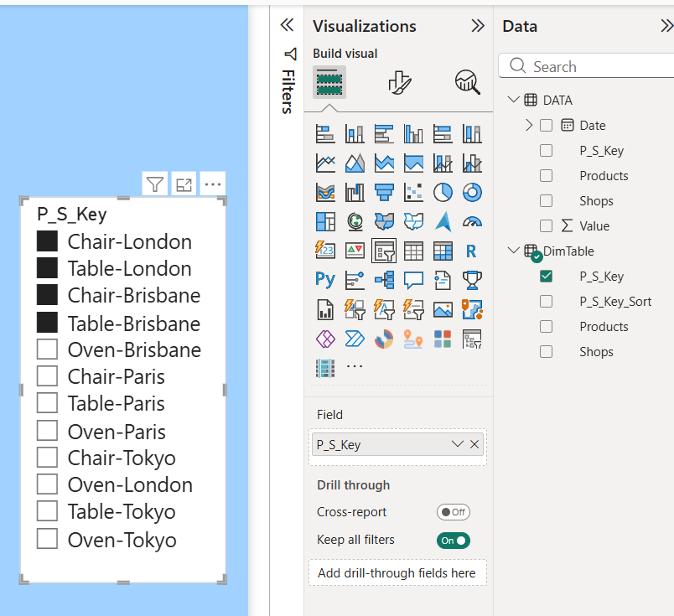Toggle Cross-report switch on
Screen dimensions: 674x616
pos(454,512)
